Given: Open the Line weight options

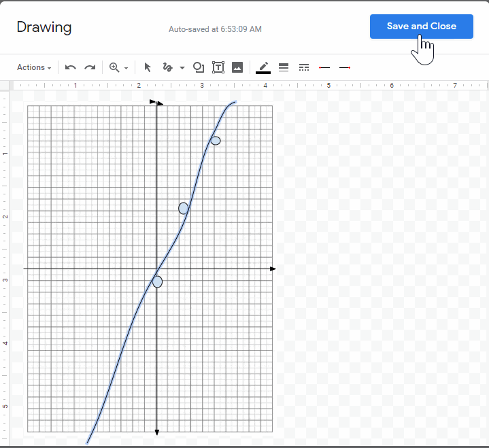Looking at the screenshot, I should 284,67.
